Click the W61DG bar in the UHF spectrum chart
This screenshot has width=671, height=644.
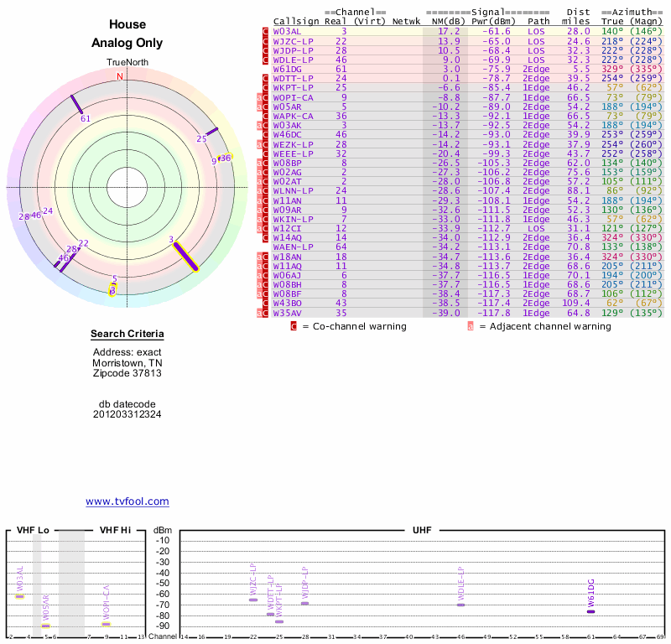[590, 611]
